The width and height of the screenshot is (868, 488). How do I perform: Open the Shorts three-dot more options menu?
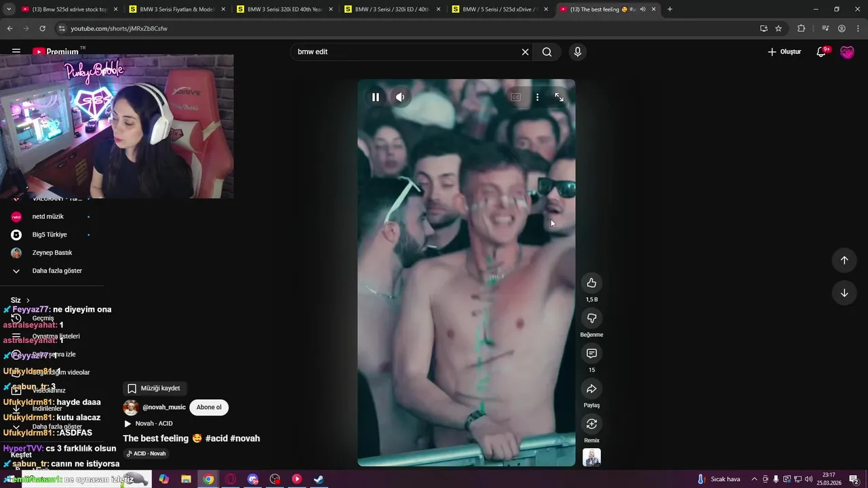pos(537,97)
